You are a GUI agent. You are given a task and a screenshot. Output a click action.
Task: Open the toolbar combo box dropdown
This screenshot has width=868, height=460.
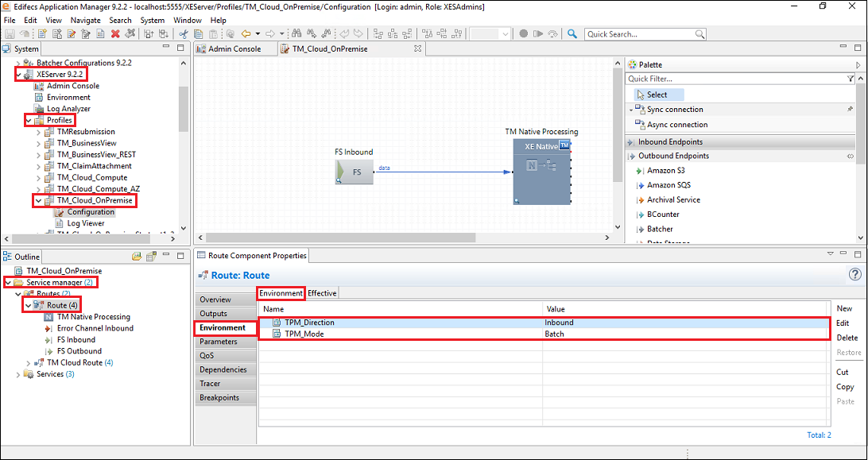pos(505,34)
